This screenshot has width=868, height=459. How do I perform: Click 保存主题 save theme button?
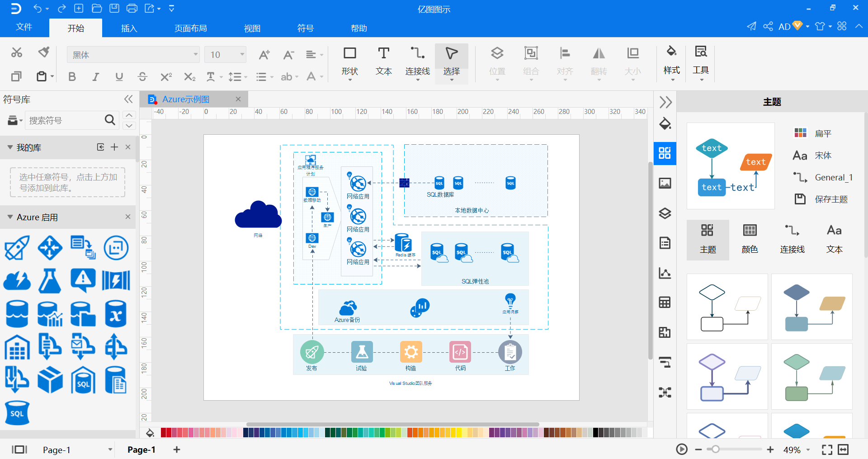click(821, 199)
